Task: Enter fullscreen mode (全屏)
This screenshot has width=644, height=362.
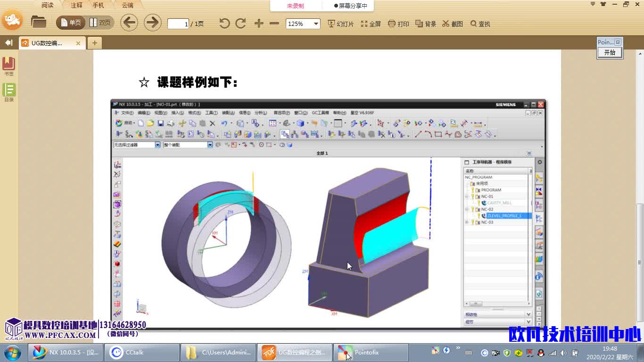Action: pos(371,24)
